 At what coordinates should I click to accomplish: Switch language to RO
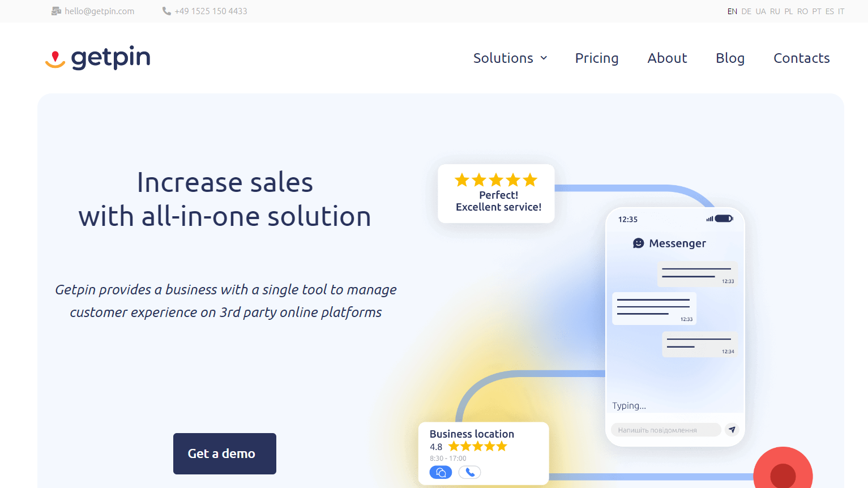[802, 11]
